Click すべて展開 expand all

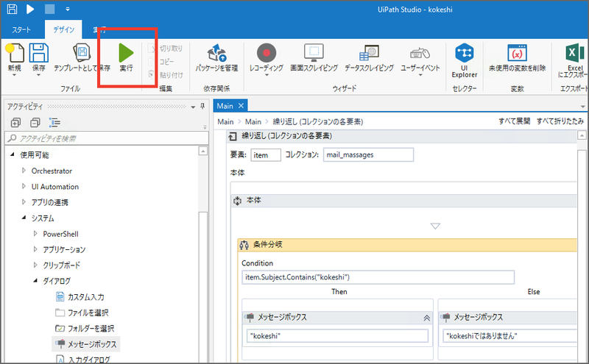514,121
